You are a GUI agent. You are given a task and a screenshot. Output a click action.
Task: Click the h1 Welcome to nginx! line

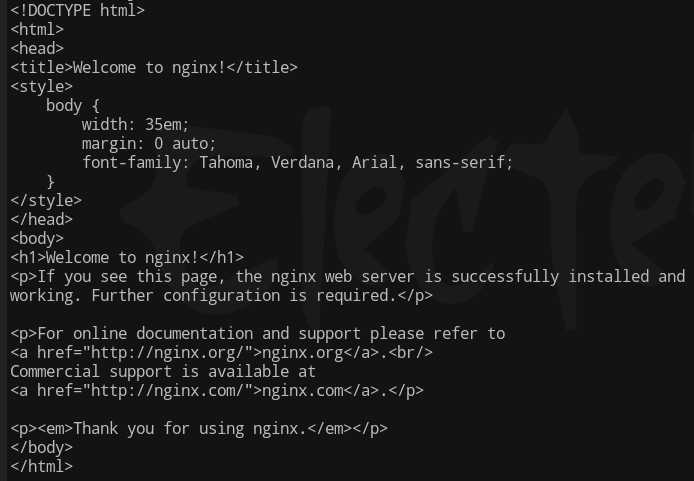[x=127, y=258]
